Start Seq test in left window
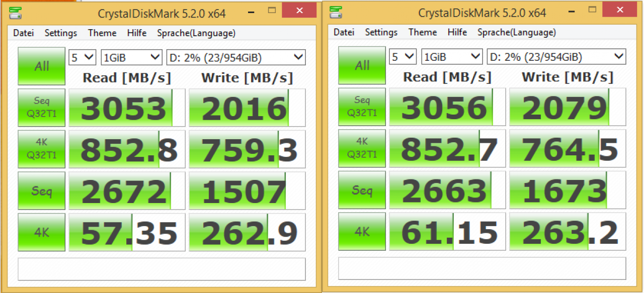 pos(42,190)
